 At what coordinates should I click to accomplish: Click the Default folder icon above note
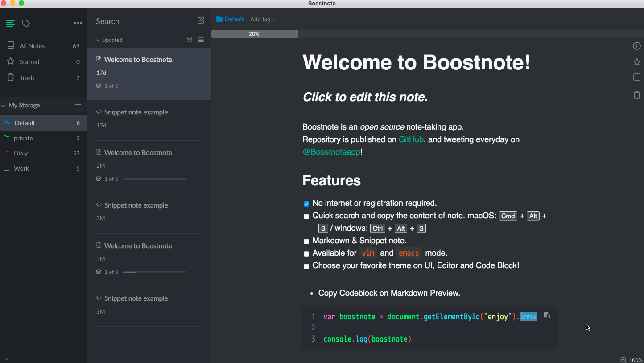(219, 19)
